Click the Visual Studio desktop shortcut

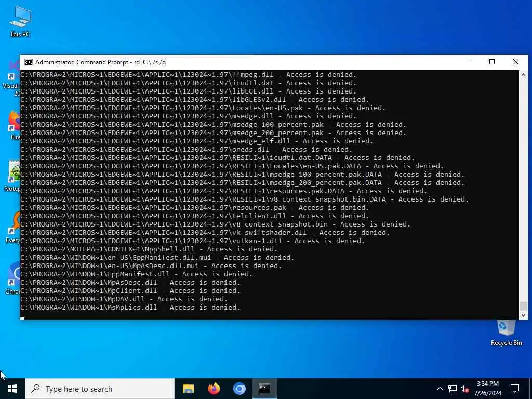pyautogui.click(x=11, y=78)
